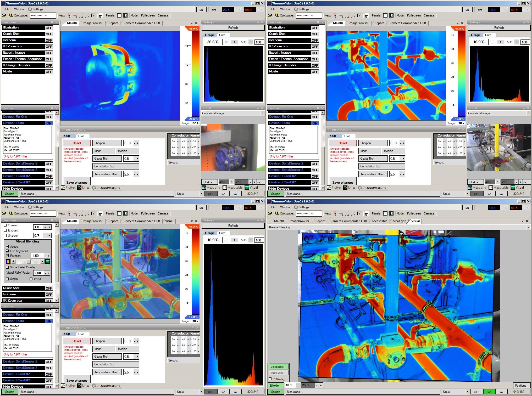Click the Visual Blending slider thumb

29,262
